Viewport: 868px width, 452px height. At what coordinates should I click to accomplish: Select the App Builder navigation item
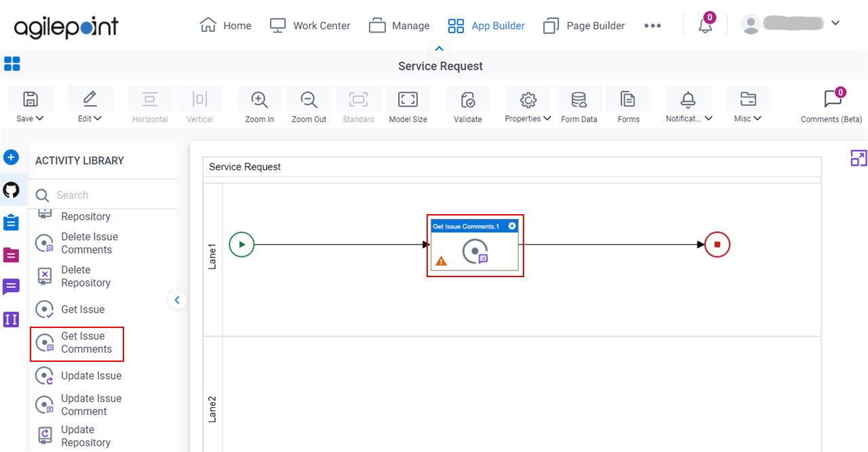[486, 26]
